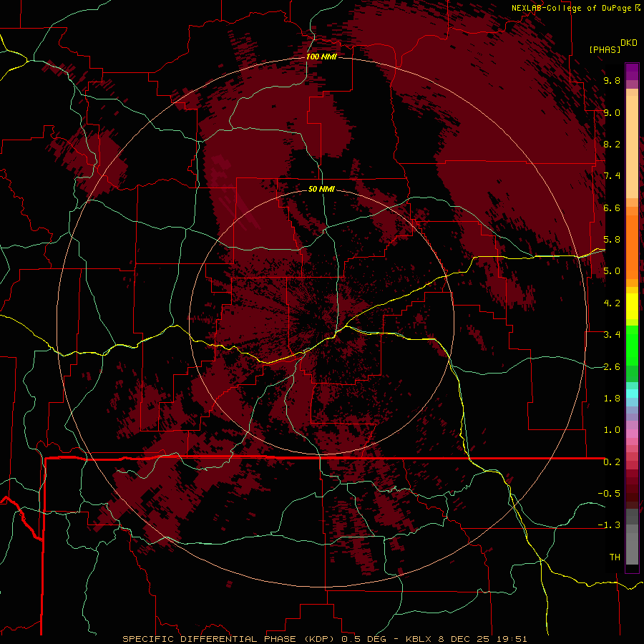Click the [PHAS] unit label

[605, 49]
